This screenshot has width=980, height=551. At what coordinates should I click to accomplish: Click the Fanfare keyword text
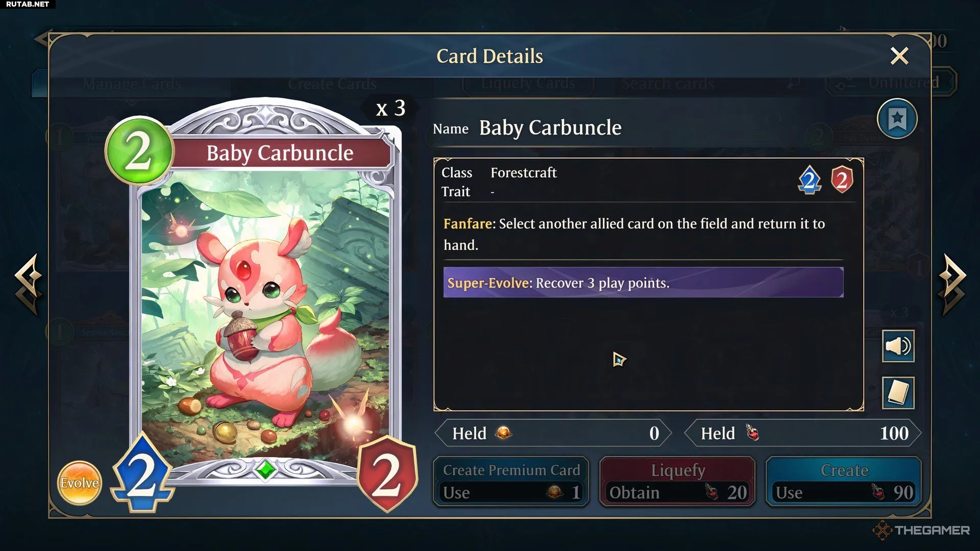coord(468,223)
